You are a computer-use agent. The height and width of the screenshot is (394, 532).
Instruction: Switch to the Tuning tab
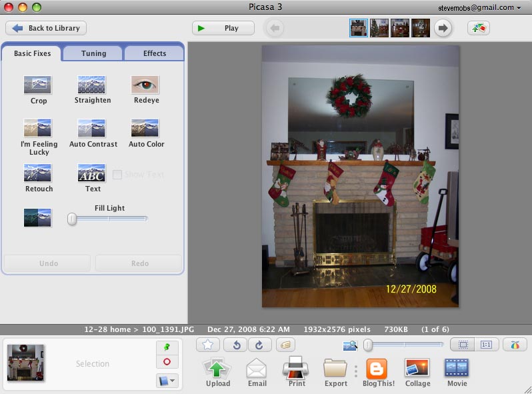point(93,53)
